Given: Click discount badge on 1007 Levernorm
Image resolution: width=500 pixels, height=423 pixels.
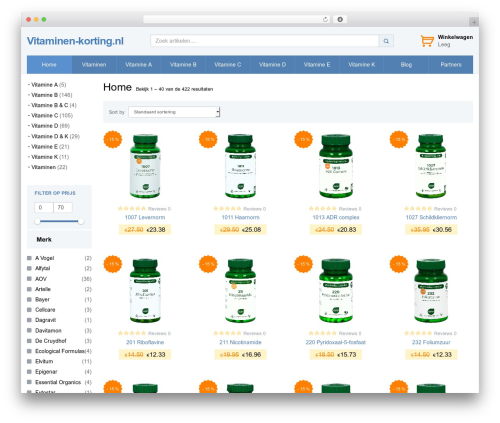Looking at the screenshot, I should pyautogui.click(x=113, y=139).
